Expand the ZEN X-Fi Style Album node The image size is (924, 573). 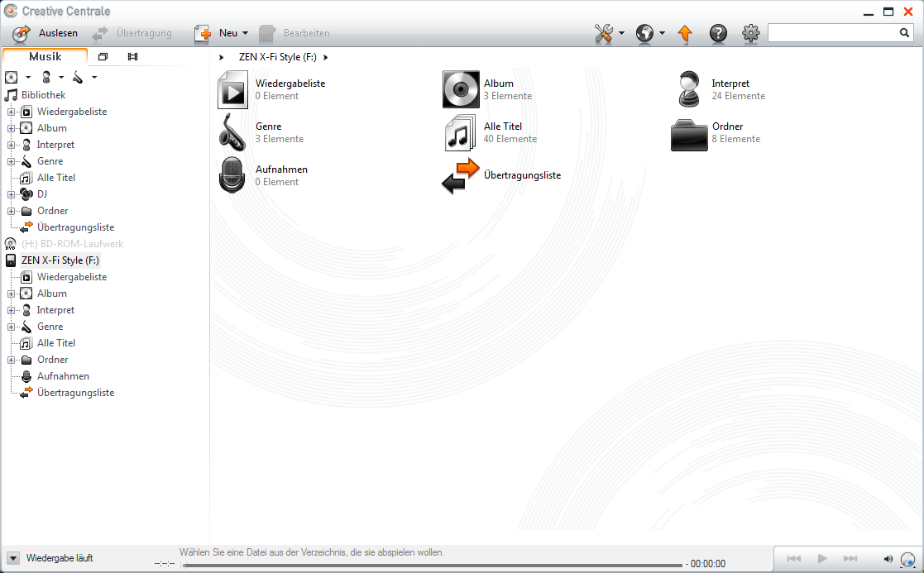click(11, 294)
